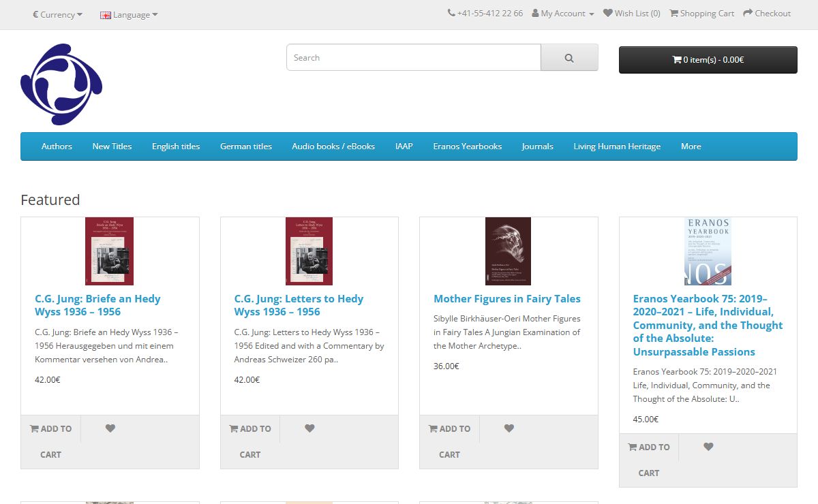Wishlist heart for Mother Figures in Fairy Tales
Image resolution: width=818 pixels, height=504 pixels.
pyautogui.click(x=509, y=428)
